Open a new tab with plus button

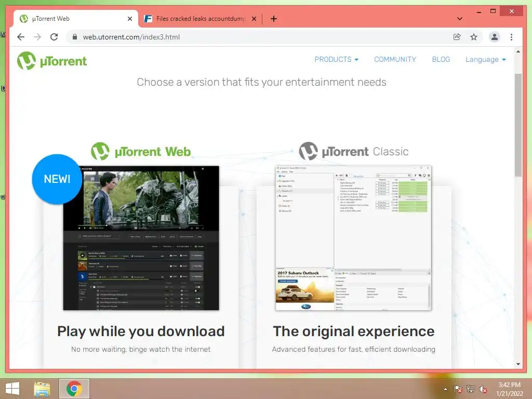274,19
